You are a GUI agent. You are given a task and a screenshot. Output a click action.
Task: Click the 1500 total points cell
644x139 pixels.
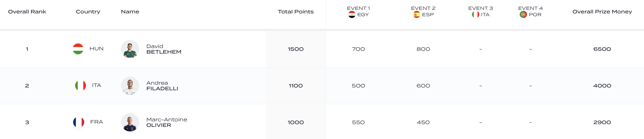tap(296, 49)
